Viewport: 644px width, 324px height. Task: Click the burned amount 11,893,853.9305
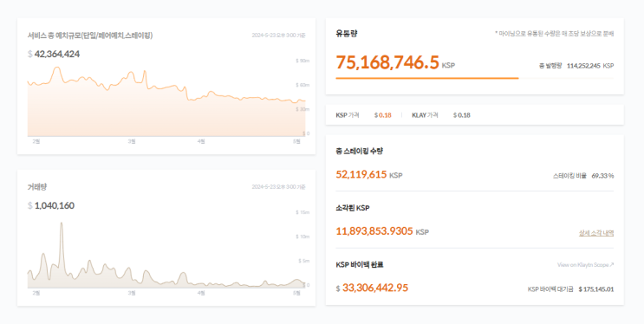[374, 231]
